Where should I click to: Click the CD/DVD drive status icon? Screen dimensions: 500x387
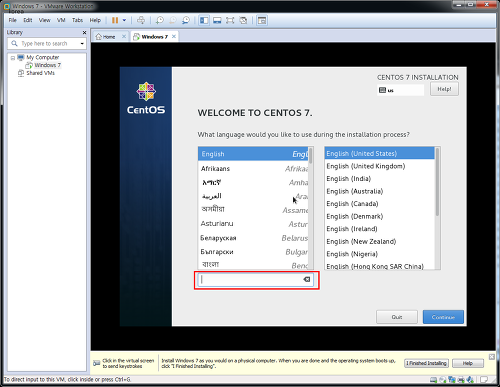[443, 380]
